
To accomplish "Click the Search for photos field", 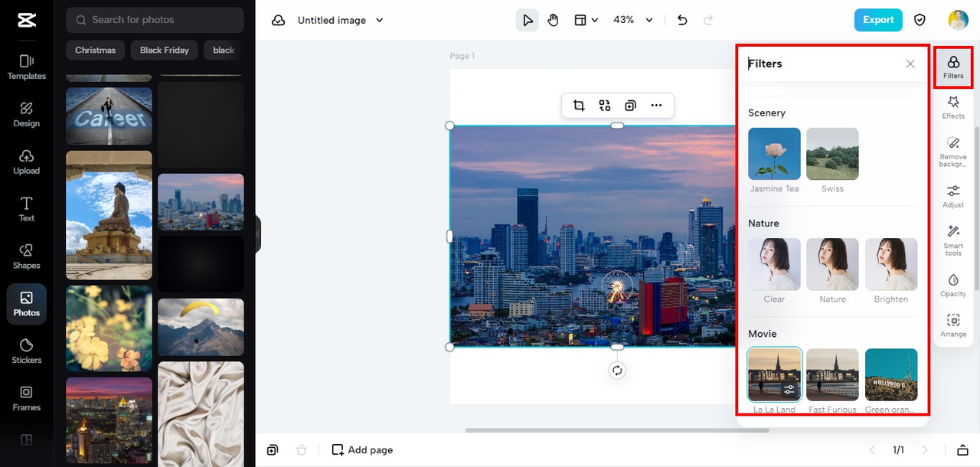I will tap(155, 20).
